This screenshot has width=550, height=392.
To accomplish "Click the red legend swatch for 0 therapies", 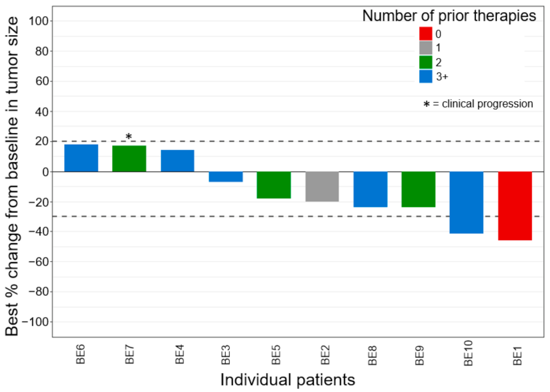I will [425, 34].
